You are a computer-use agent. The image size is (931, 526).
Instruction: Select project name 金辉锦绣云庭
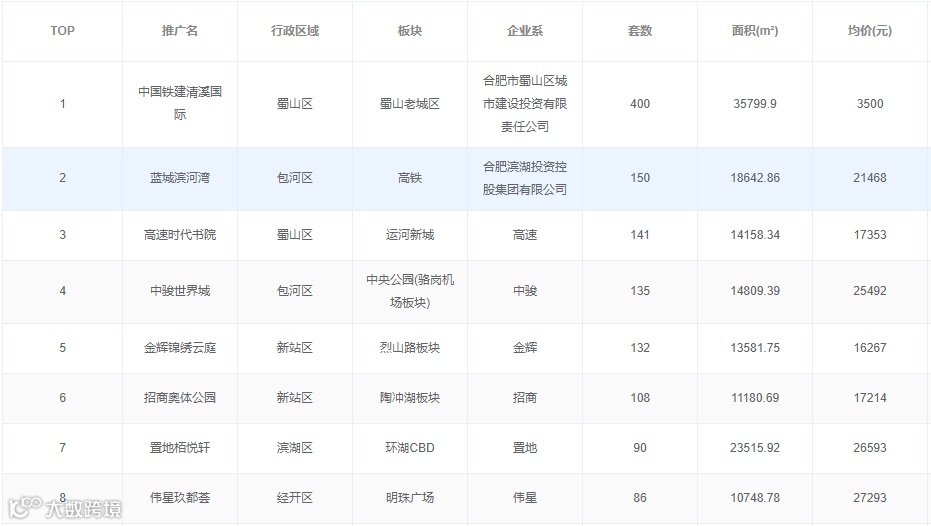(180, 348)
